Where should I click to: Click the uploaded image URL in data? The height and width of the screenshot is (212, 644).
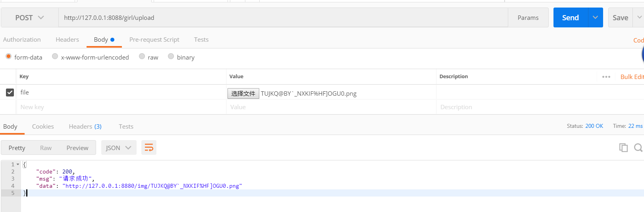(x=152, y=186)
